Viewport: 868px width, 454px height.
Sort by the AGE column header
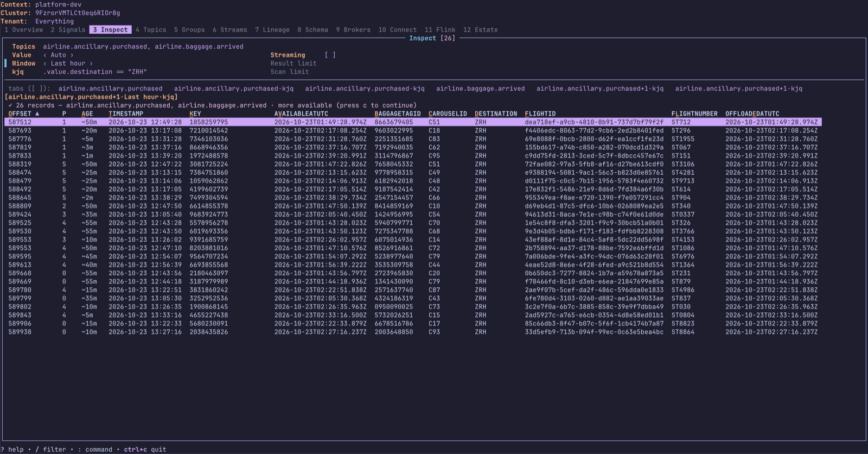pos(87,114)
